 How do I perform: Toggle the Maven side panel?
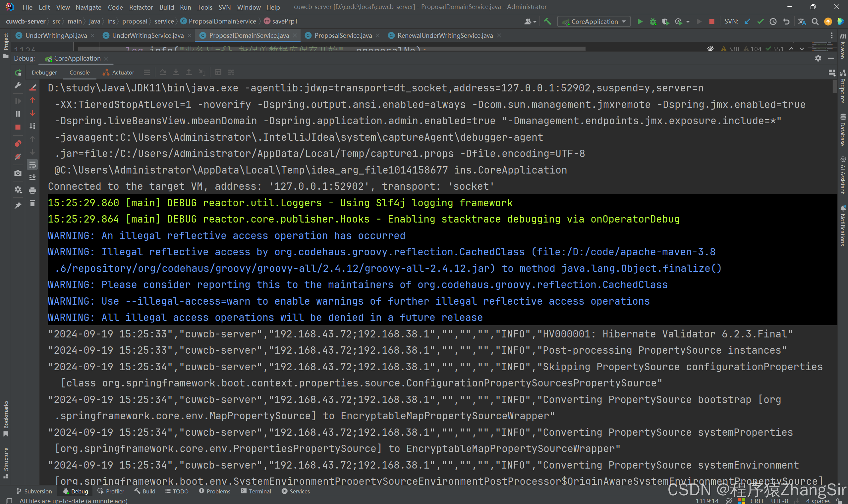pyautogui.click(x=843, y=45)
